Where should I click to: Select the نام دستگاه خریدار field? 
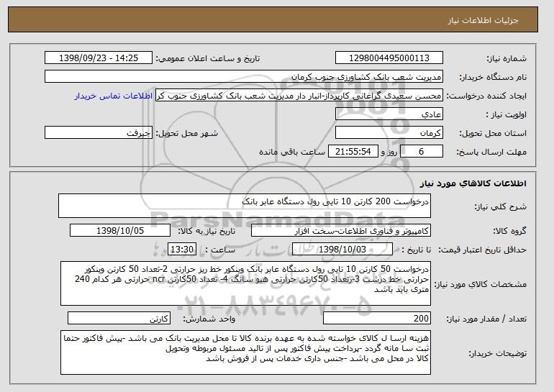pos(244,77)
